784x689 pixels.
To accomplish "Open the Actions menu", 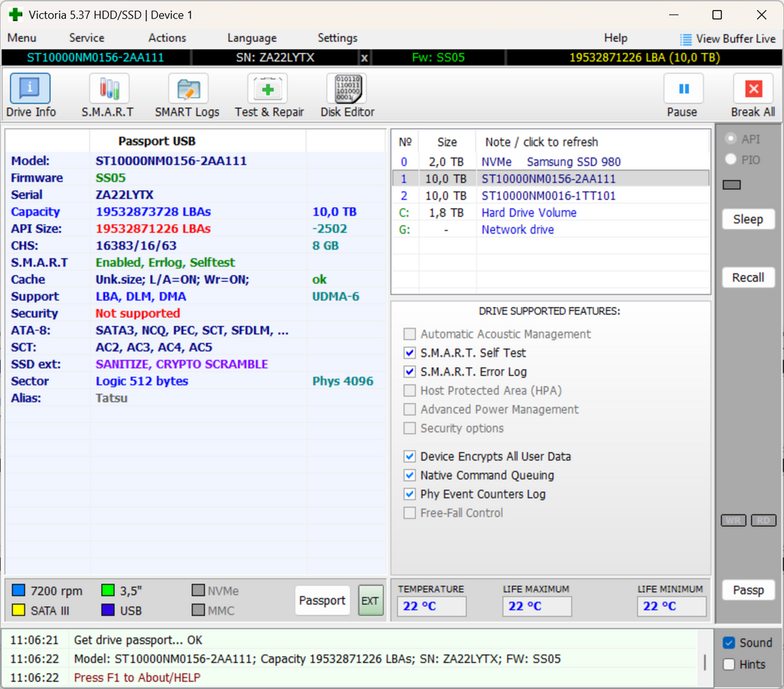I will tap(167, 38).
